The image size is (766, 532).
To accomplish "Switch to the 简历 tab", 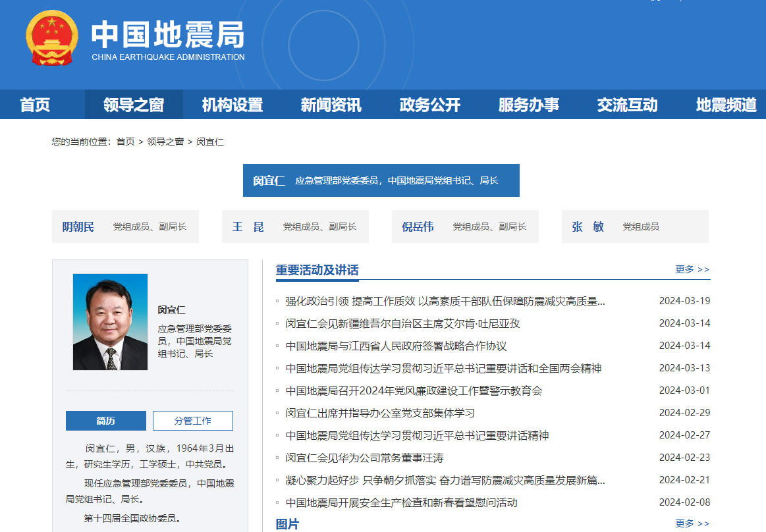I will (106, 421).
